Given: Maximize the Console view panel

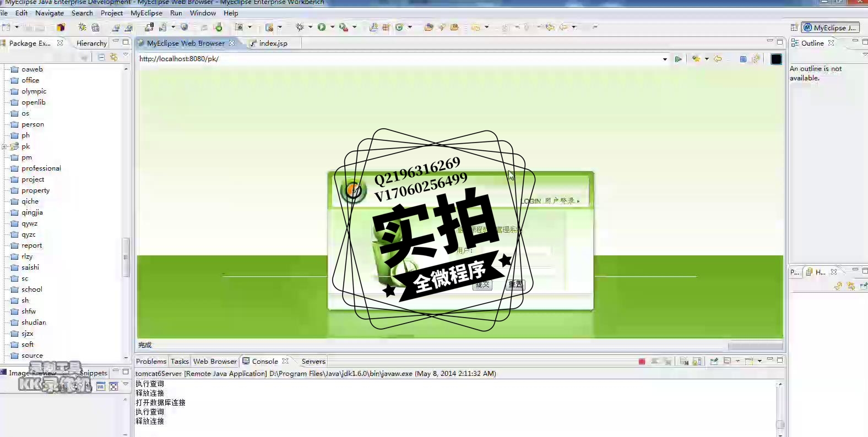Looking at the screenshot, I should (780, 360).
